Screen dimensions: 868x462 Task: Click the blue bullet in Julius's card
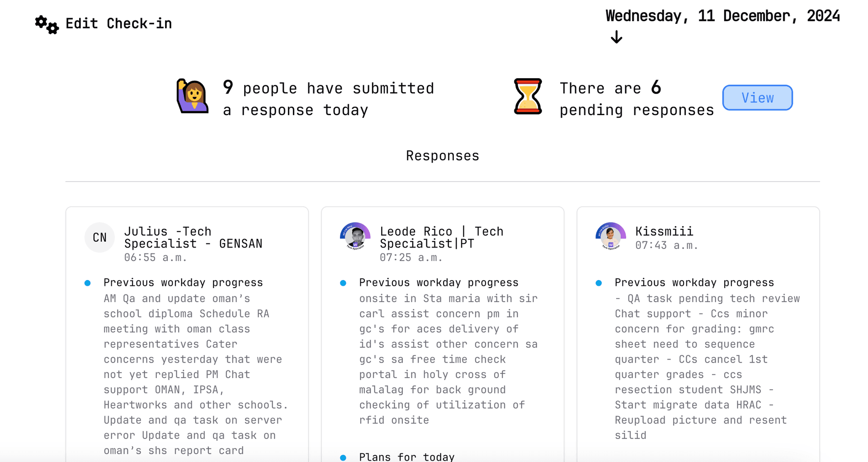point(88,283)
